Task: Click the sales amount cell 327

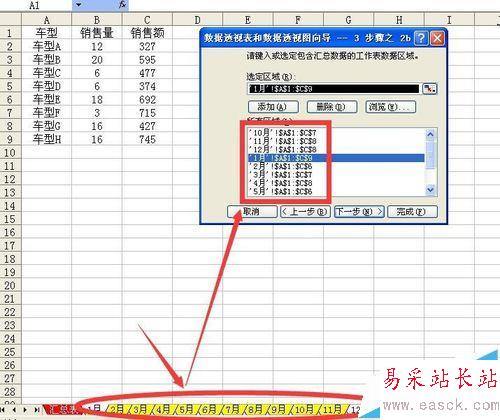Action: tap(147, 46)
